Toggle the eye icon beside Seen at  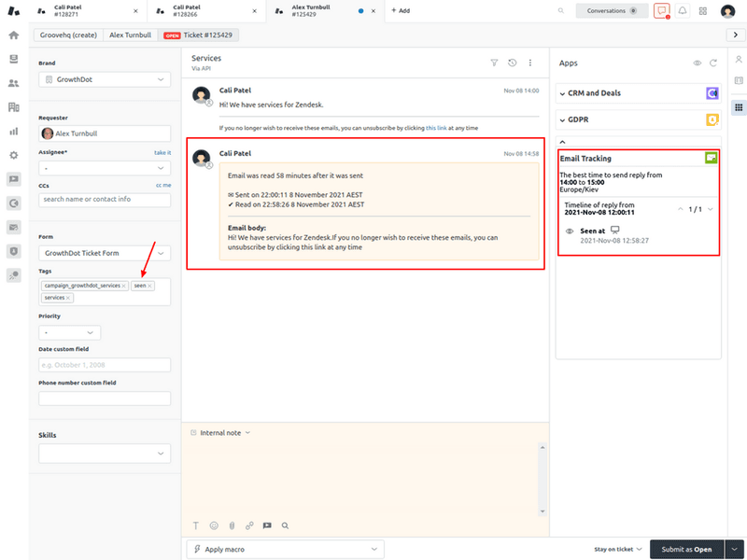(x=569, y=231)
